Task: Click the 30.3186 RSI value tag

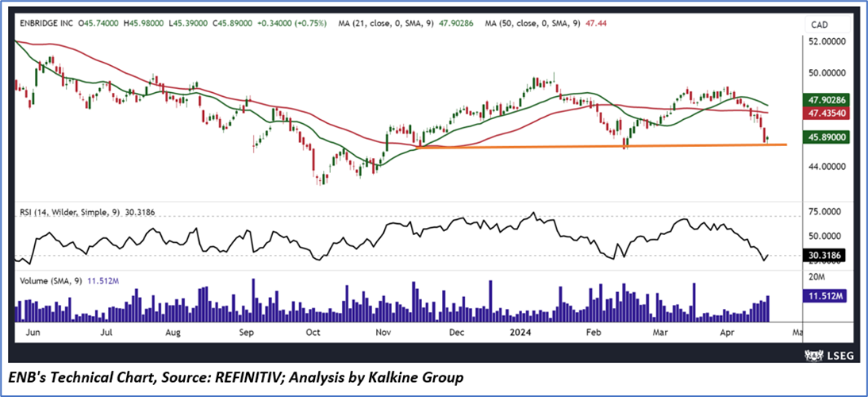Action: [822, 255]
